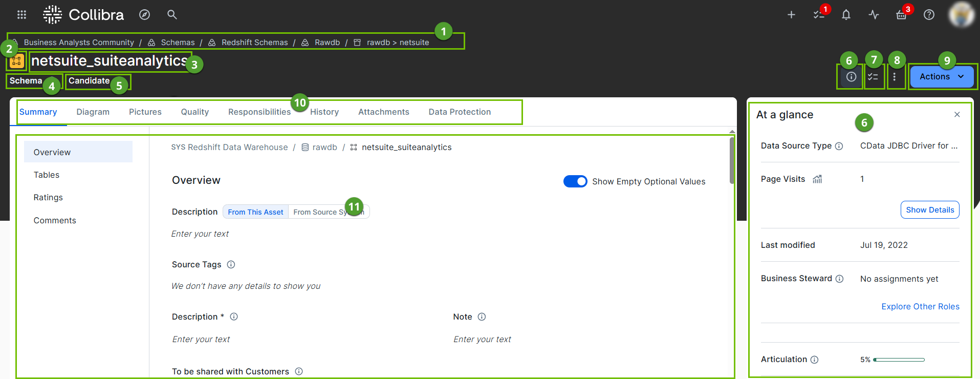Follow the Explore Other Roles link
980x379 pixels.
click(x=920, y=307)
